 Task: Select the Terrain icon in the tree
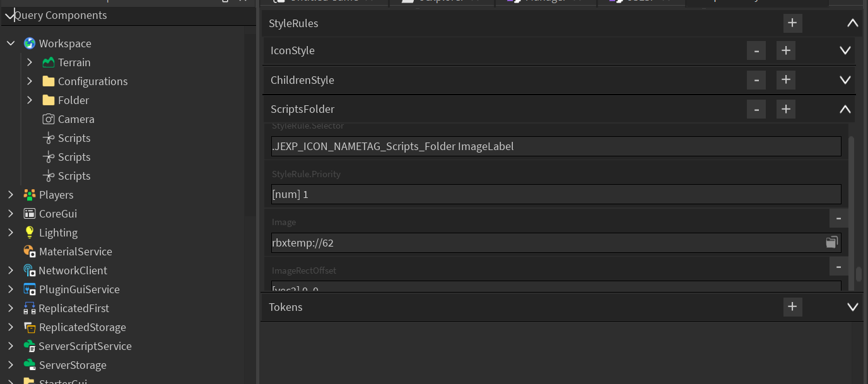(x=49, y=62)
